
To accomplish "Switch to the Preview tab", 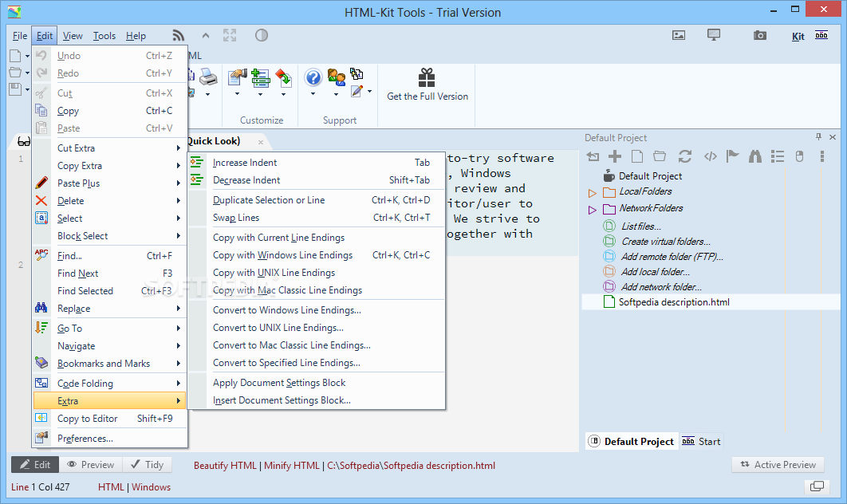I will [91, 465].
